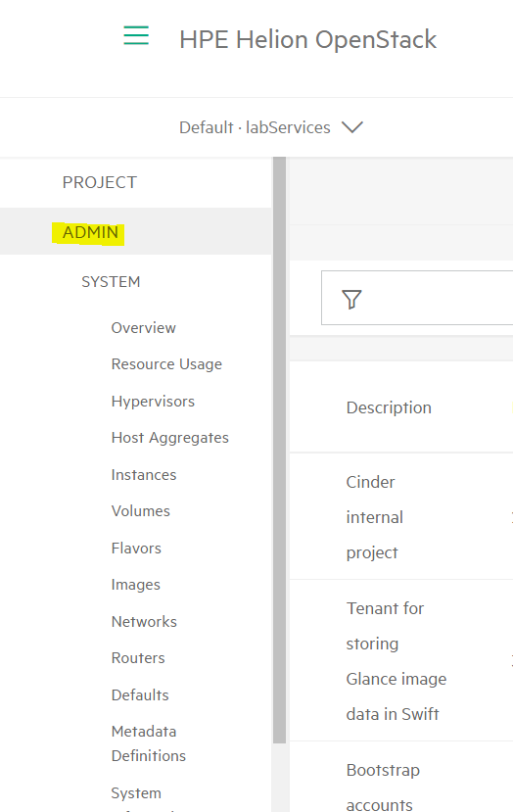Go to Resource Usage
Screen dimensions: 513x812
coord(166,364)
